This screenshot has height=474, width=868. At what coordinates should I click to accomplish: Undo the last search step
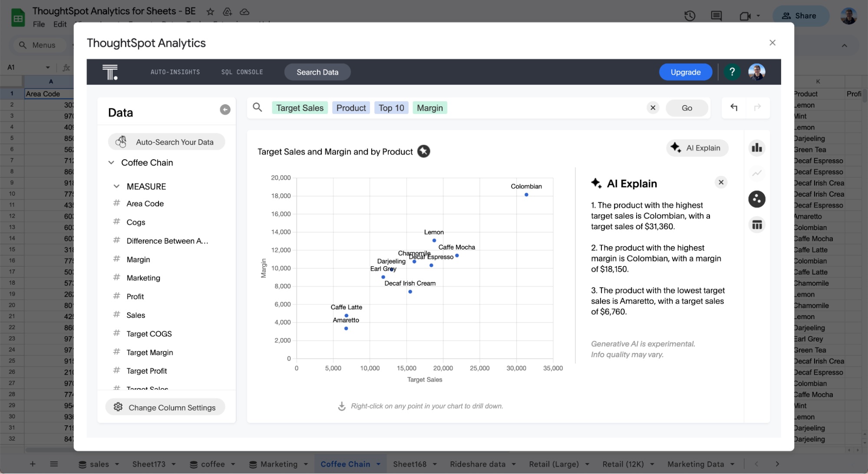tap(734, 107)
